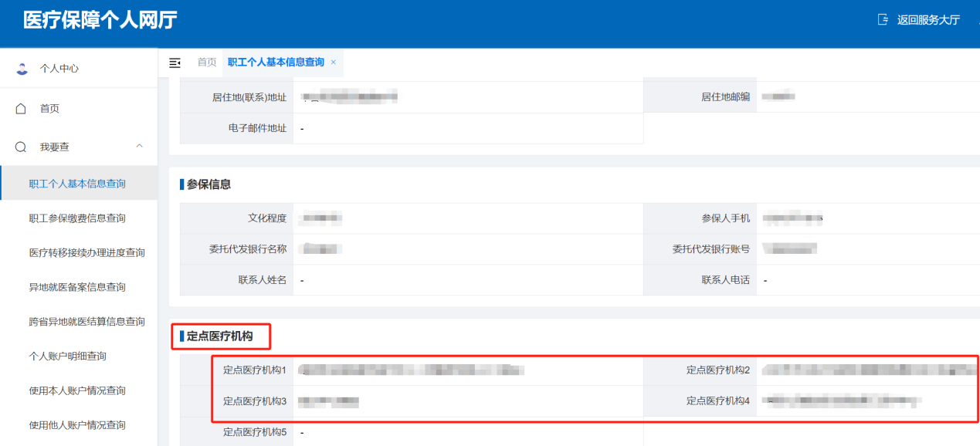
Task: Select 职工个人基本信息查询 in sidebar
Action: [77, 184]
